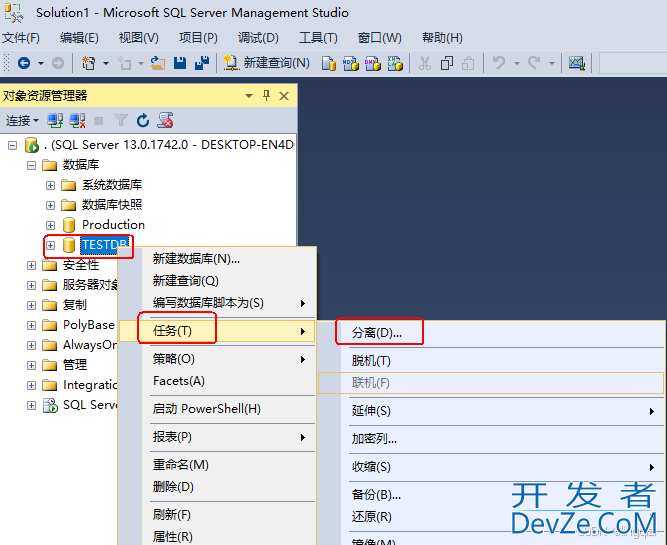Open the 视图(V) menu
667x545 pixels.
pos(139,38)
